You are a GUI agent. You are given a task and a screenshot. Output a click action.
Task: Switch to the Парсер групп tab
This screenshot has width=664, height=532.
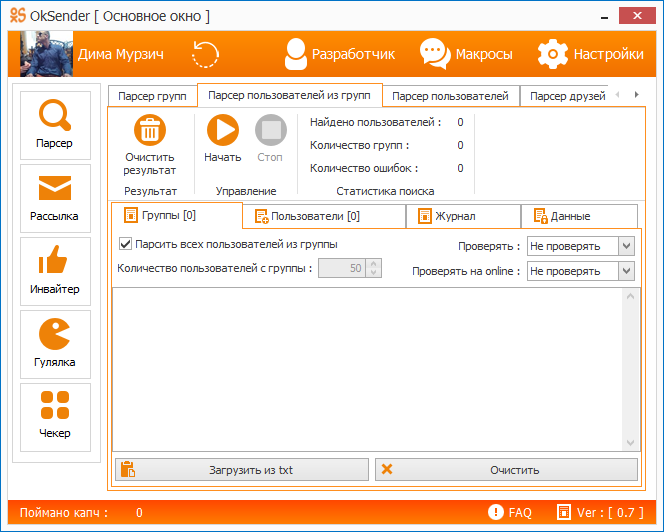pos(152,96)
